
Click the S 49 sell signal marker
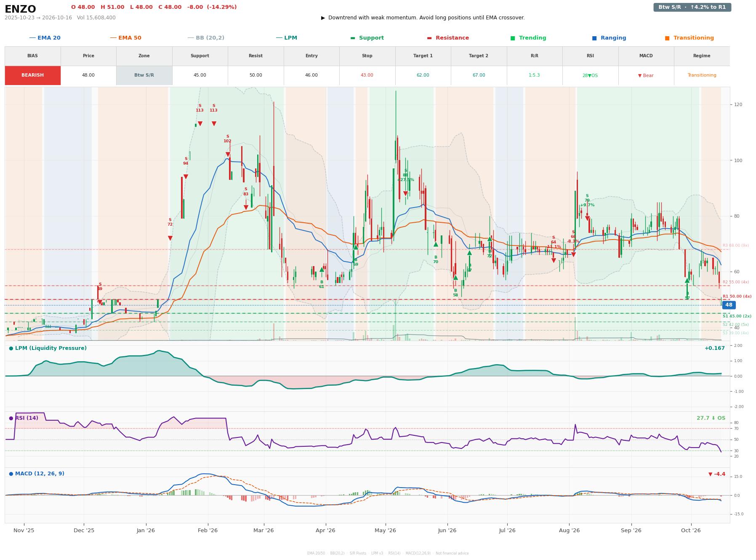tap(100, 302)
